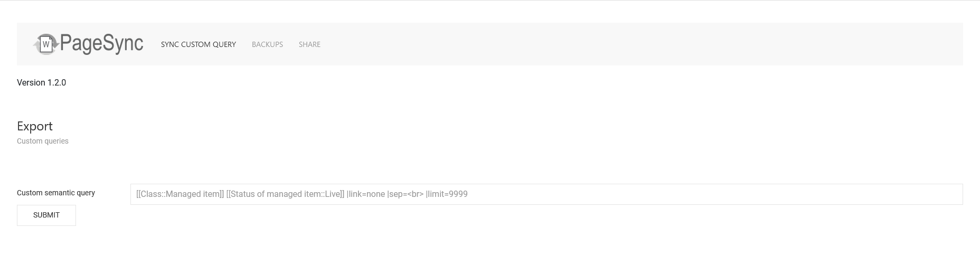980x274 pixels.
Task: Click empty gray navigation bar area
Action: coord(634,44)
